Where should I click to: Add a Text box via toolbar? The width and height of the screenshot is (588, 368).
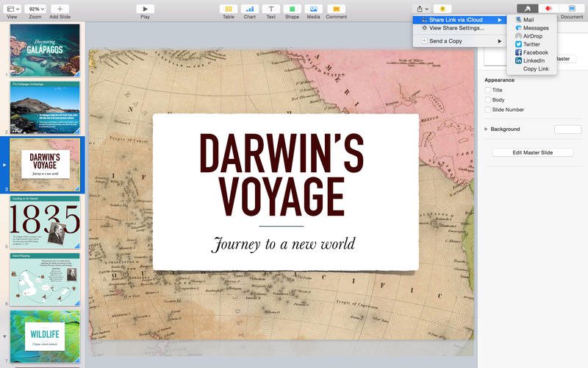(270, 8)
